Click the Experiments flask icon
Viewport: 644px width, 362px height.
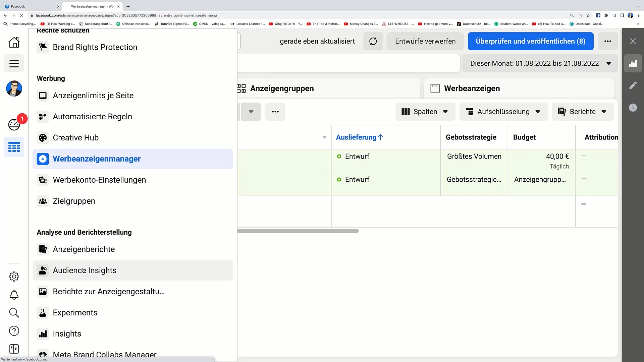click(x=43, y=313)
